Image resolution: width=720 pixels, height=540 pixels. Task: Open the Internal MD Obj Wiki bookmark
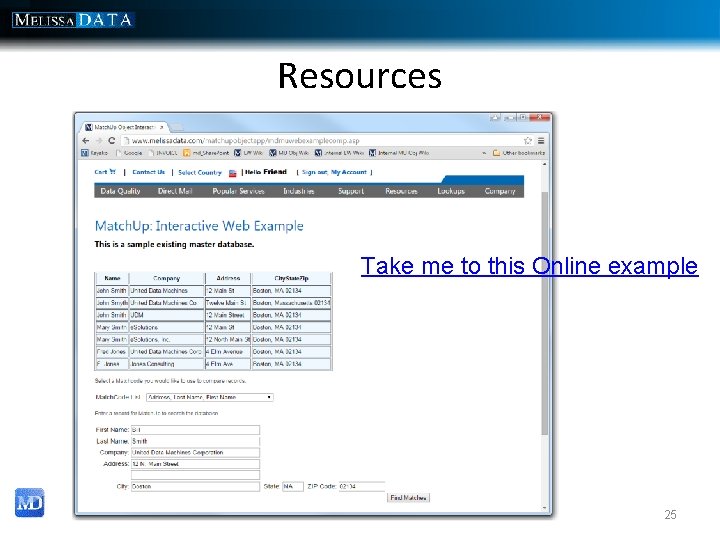click(399, 153)
